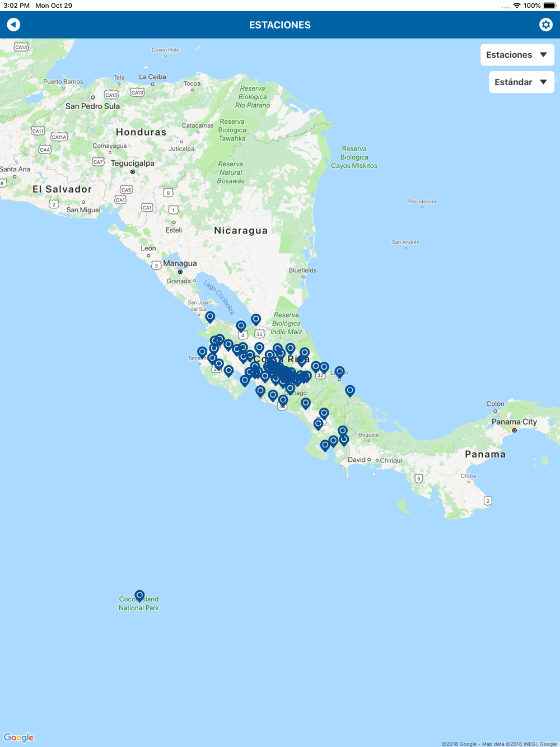Click the David city label

click(356, 460)
